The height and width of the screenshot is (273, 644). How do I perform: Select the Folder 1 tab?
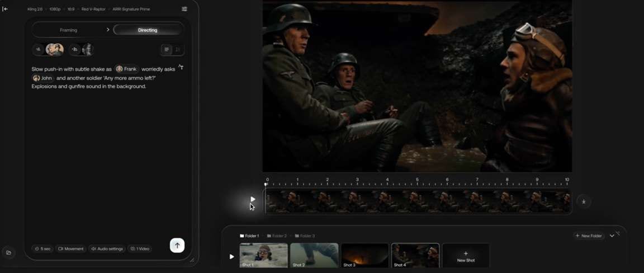[249, 236]
